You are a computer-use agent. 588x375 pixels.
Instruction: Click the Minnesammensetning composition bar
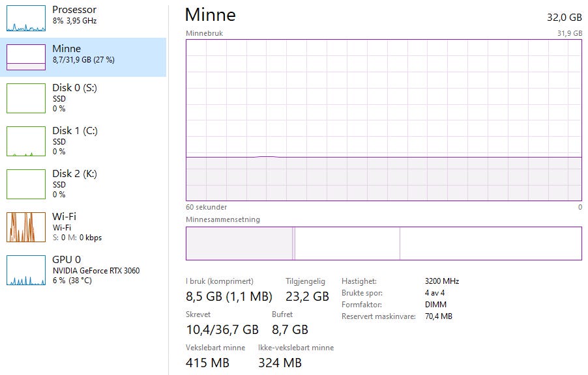tap(383, 243)
